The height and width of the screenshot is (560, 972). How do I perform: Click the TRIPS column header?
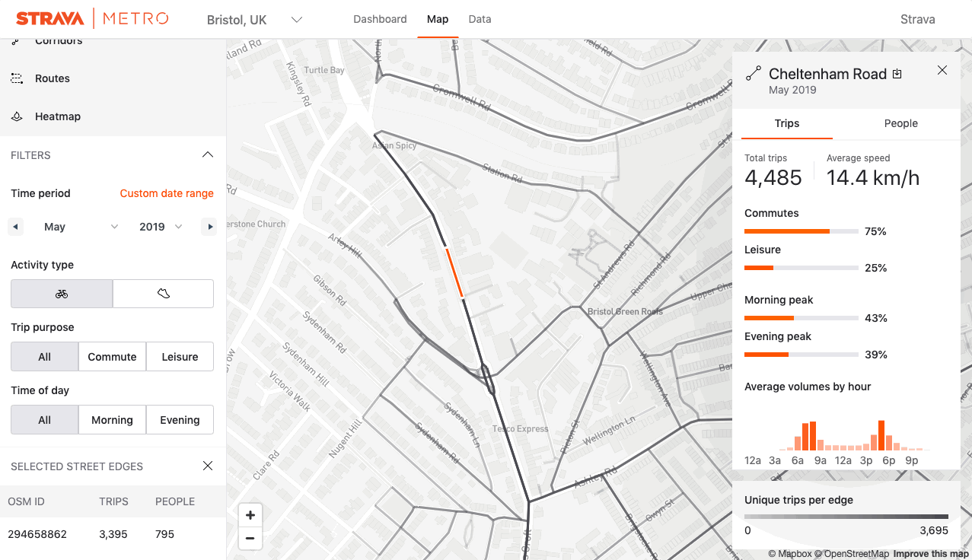tap(113, 501)
